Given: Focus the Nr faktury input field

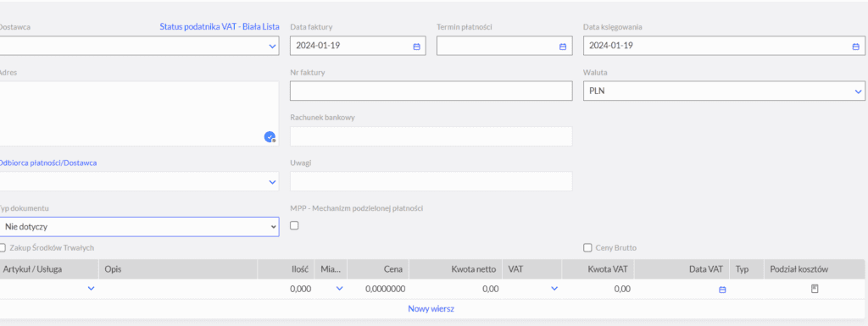Looking at the screenshot, I should (431, 91).
